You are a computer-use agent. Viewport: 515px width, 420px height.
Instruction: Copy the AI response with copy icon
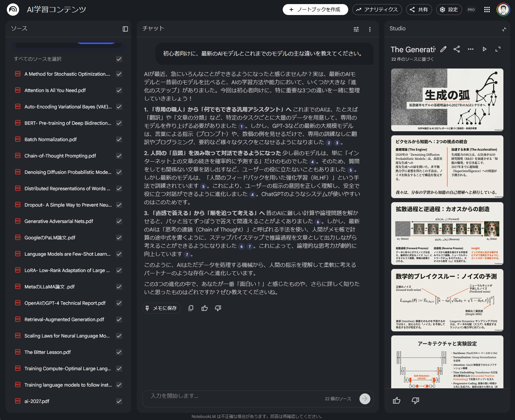[x=190, y=308]
